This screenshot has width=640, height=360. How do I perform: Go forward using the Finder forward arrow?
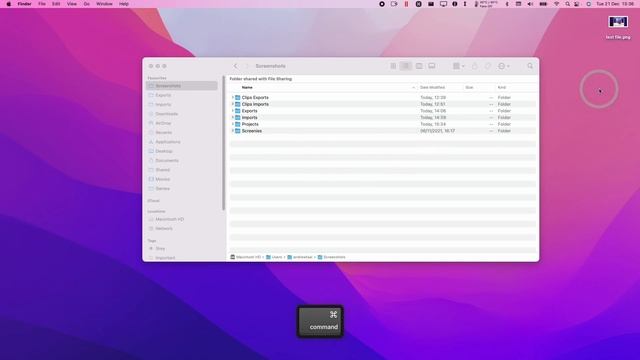pyautogui.click(x=246, y=66)
